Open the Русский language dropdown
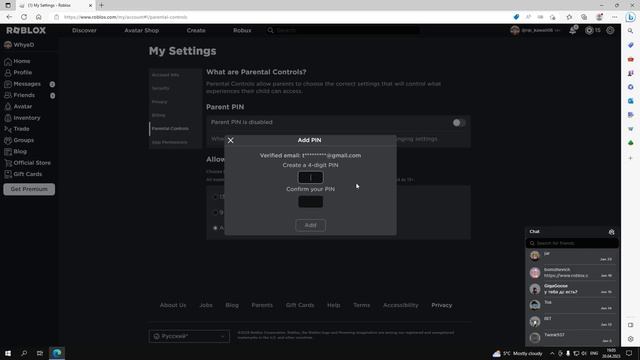This screenshot has width=640, height=360. click(189, 336)
